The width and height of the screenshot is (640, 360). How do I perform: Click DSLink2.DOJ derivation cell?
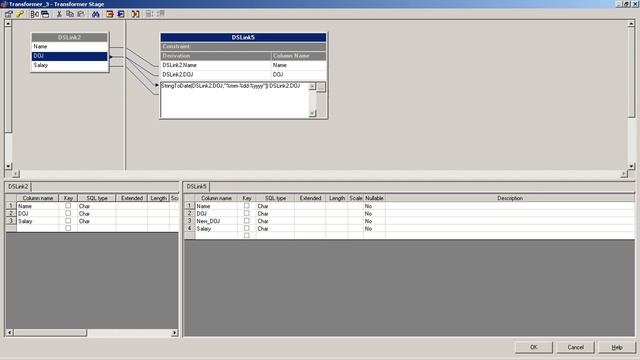[216, 75]
